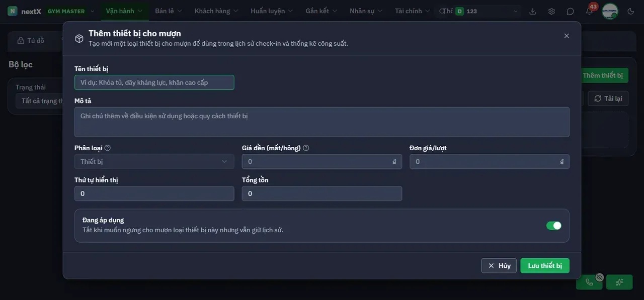This screenshot has height=300, width=644.
Task: Click the nextX logo icon
Action: (13, 11)
